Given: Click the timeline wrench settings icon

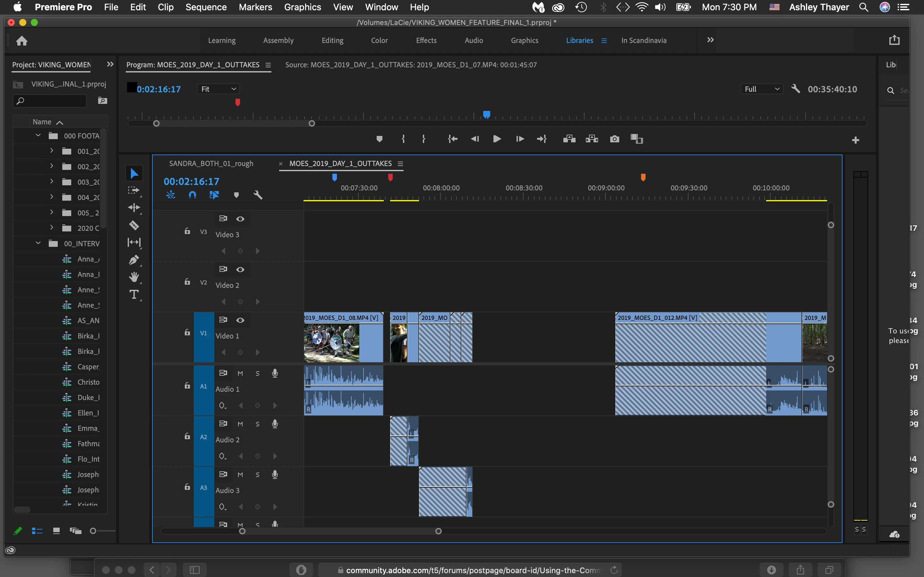Looking at the screenshot, I should pos(258,195).
